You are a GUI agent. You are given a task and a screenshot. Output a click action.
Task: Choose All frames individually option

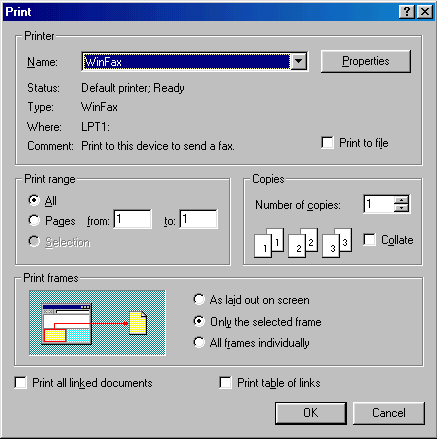click(199, 342)
